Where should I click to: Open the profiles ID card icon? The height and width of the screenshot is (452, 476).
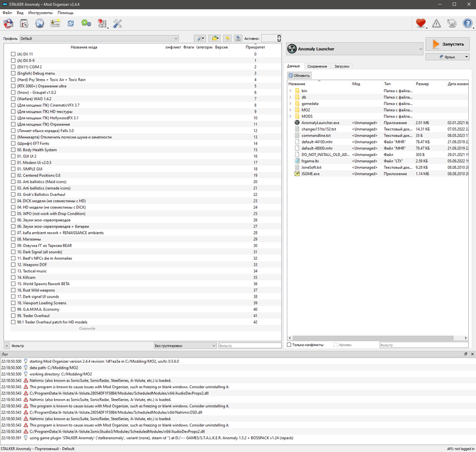pos(55,24)
